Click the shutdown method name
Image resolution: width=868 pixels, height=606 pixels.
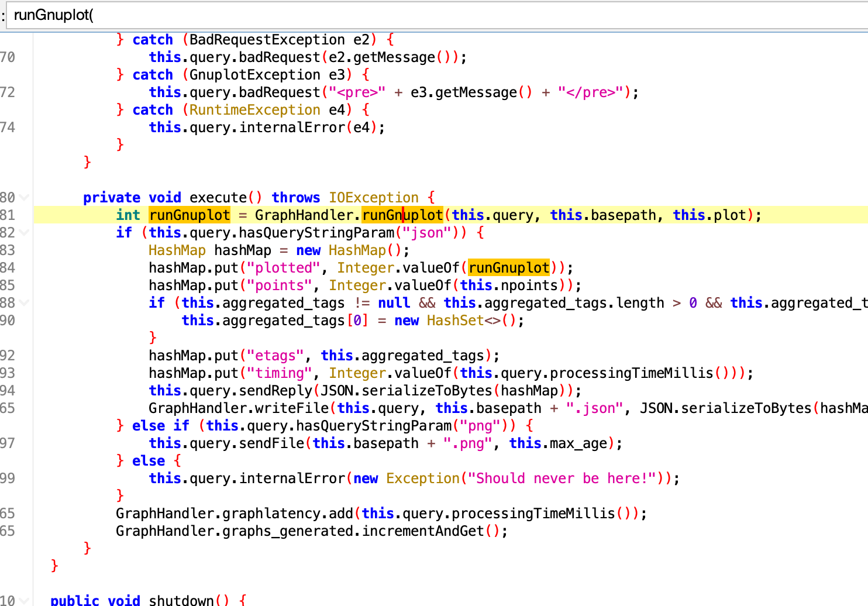pos(181,600)
